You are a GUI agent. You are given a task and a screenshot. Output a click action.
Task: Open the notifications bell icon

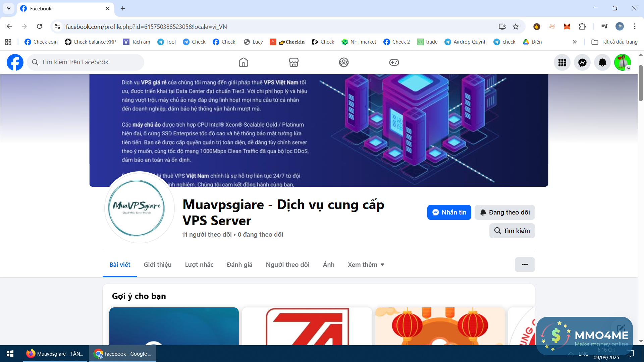602,62
